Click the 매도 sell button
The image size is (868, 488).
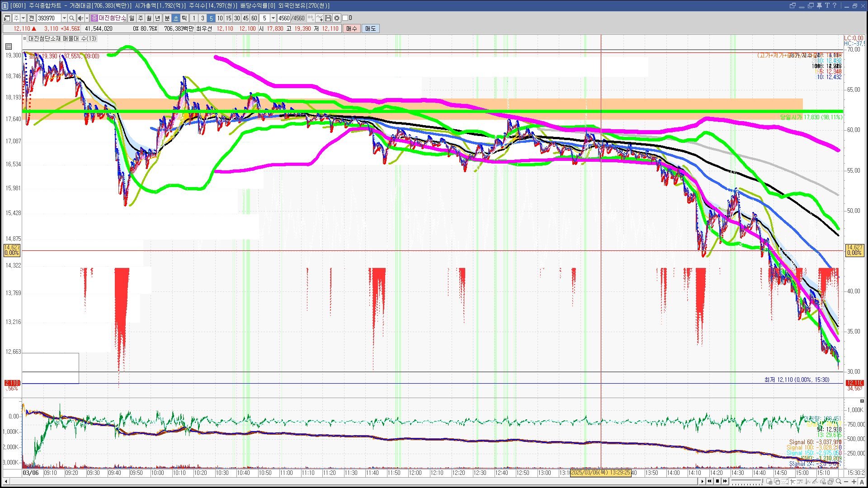point(370,28)
